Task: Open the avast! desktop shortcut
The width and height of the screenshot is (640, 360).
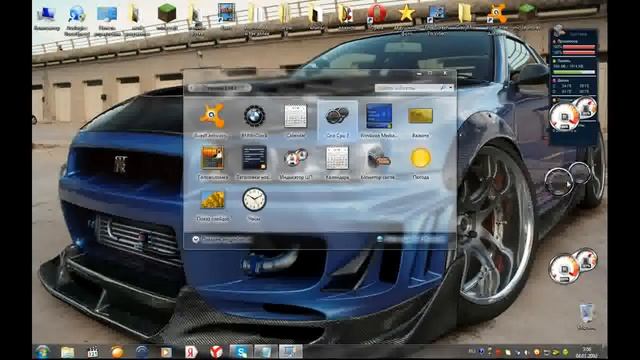Action: coord(497,17)
